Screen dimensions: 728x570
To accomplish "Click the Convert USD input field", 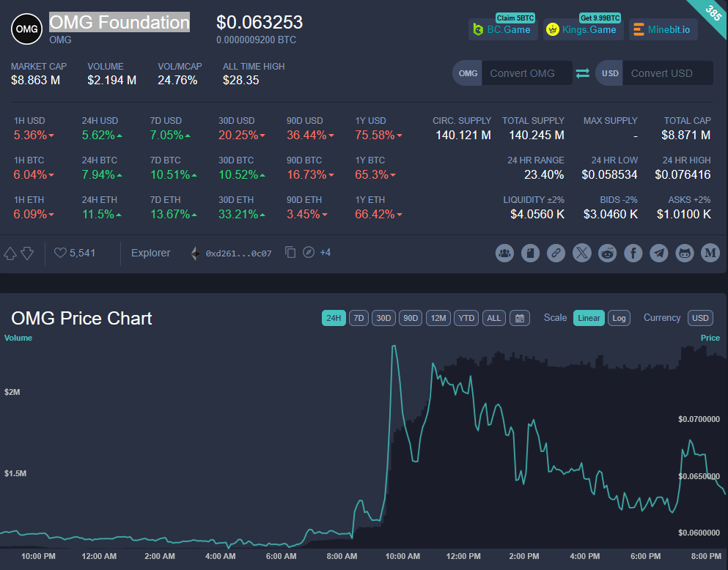I will click(x=668, y=73).
